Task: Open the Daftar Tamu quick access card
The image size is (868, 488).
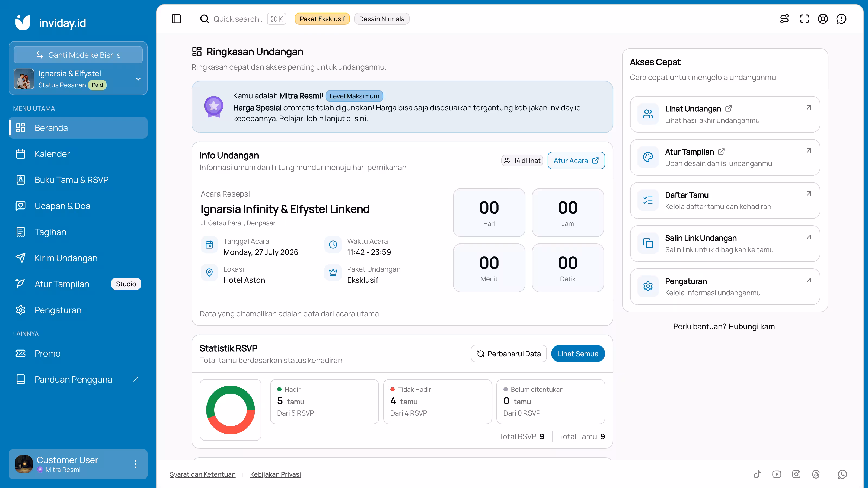Action: [725, 200]
